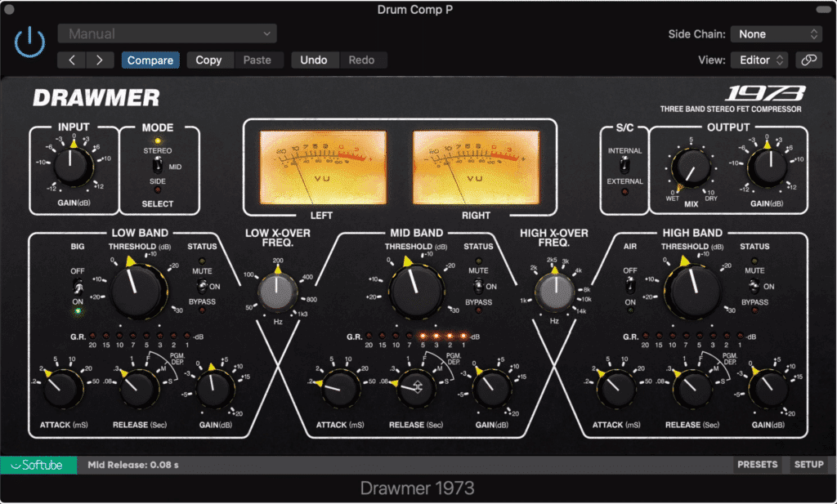Click the High Band Gain knob
This screenshot has height=504, width=837.
tap(768, 389)
